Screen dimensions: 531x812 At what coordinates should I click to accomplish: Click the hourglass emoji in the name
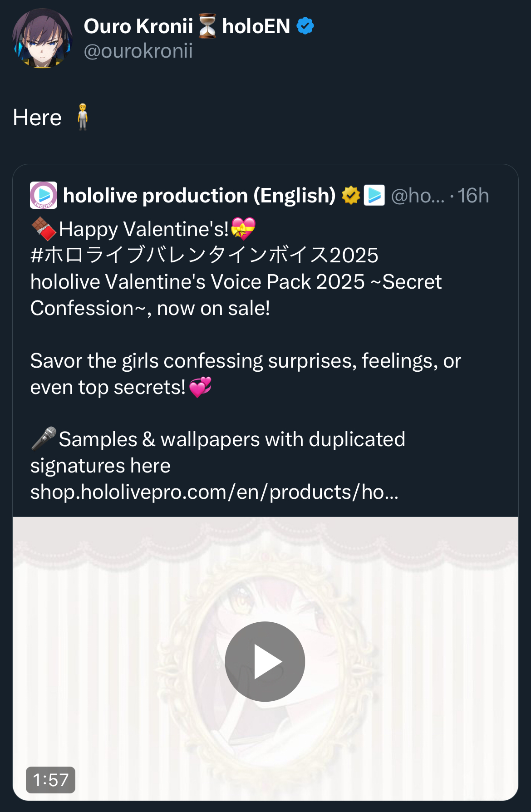tap(207, 26)
